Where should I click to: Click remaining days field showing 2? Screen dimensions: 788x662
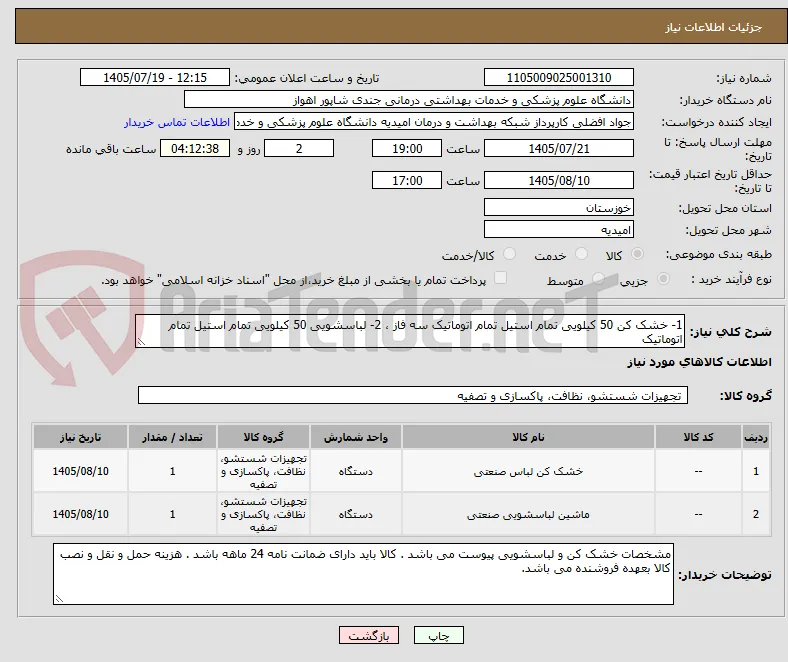(299, 148)
